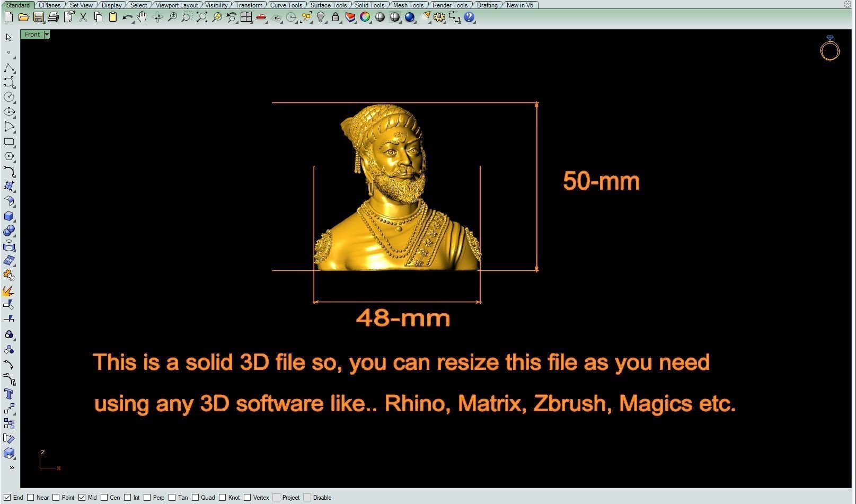856x504 pixels.
Task: Enable the Vertex osnap checkbox
Action: (x=248, y=497)
